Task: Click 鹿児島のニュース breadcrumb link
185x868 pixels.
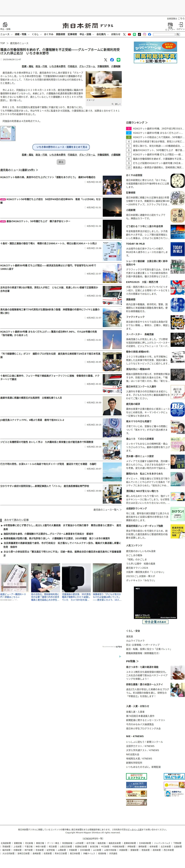Action: 19,43
